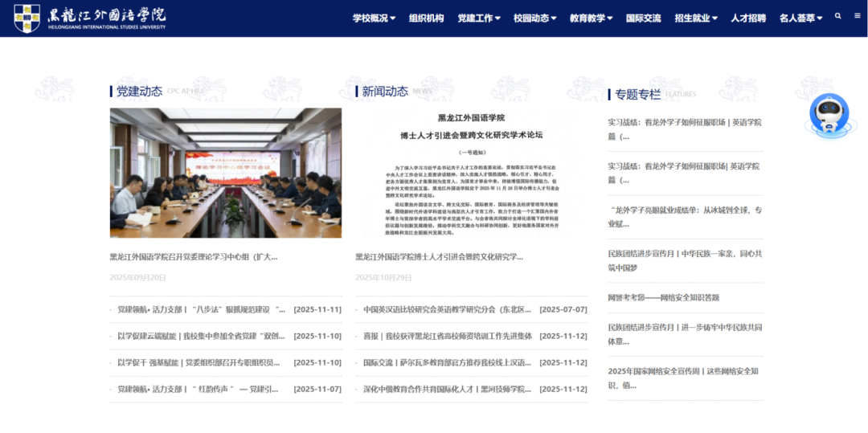Click the date [2025-11-07]

317,390
